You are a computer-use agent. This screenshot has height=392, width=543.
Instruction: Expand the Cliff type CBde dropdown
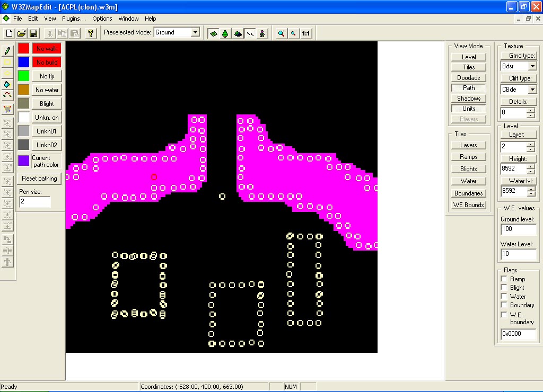coord(532,90)
